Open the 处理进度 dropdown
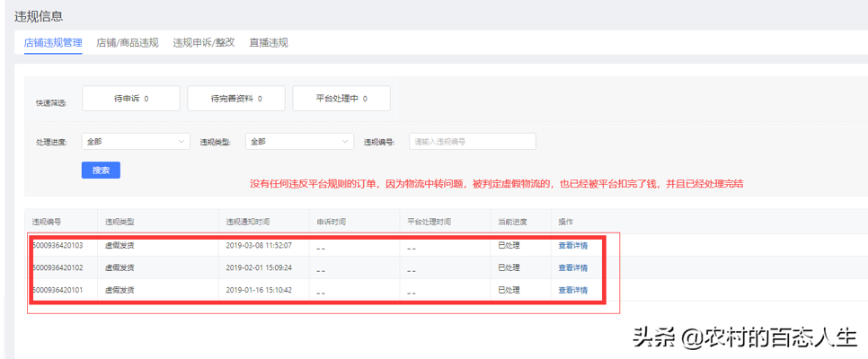This screenshot has height=359, width=868. tap(136, 142)
